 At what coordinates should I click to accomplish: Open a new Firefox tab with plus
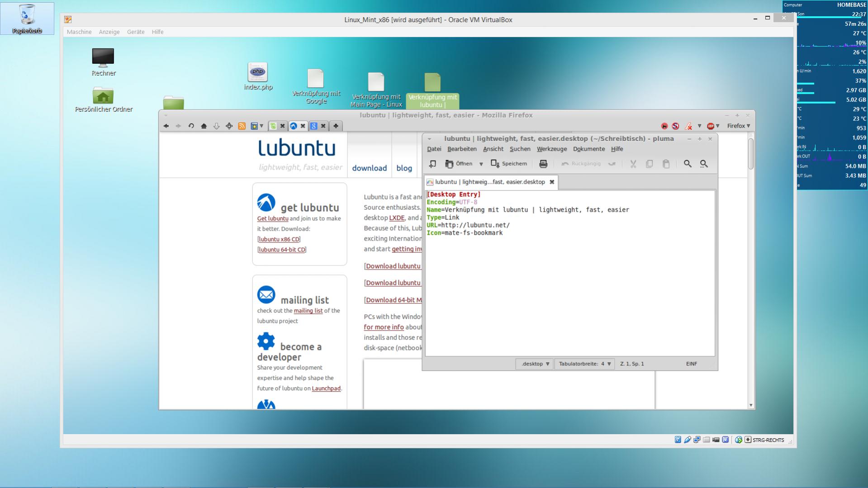pyautogui.click(x=336, y=126)
